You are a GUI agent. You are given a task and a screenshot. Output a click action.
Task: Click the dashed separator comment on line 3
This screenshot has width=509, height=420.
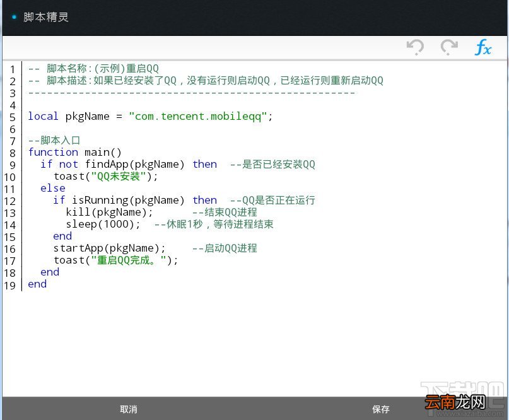(192, 93)
